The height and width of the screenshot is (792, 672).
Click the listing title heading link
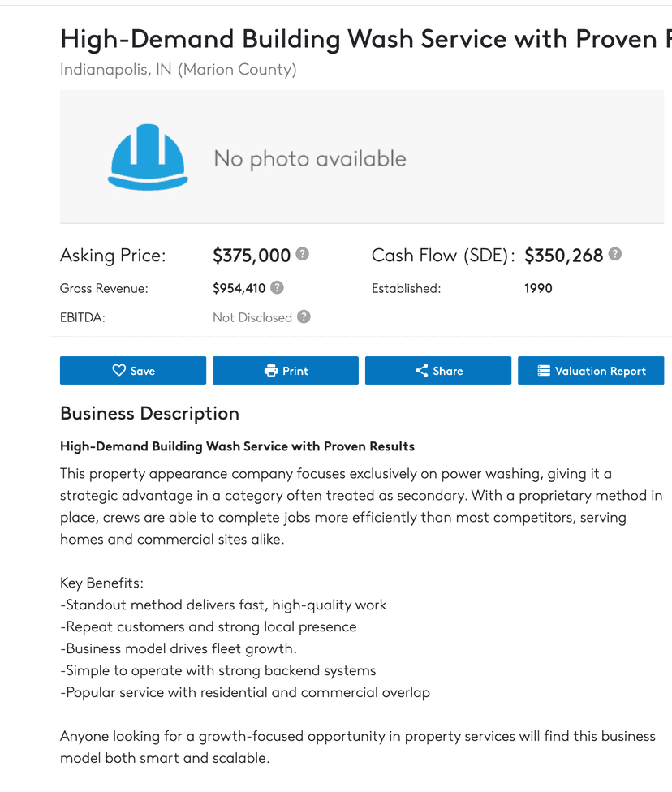click(325, 39)
